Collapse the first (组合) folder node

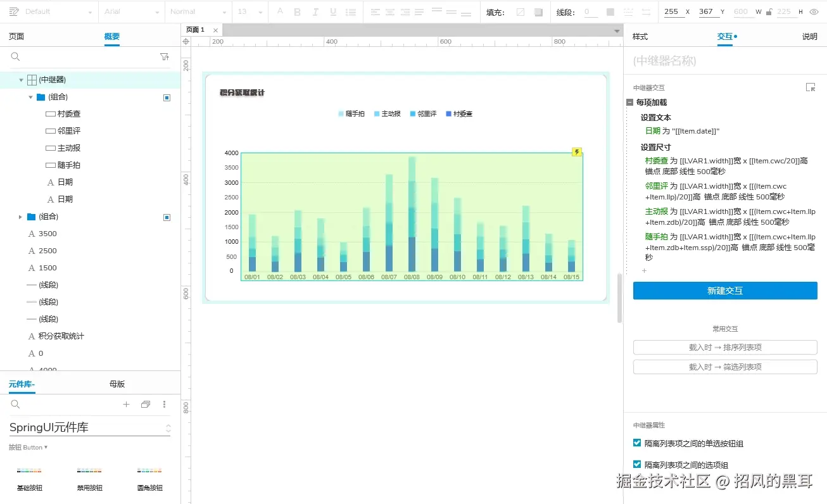30,97
